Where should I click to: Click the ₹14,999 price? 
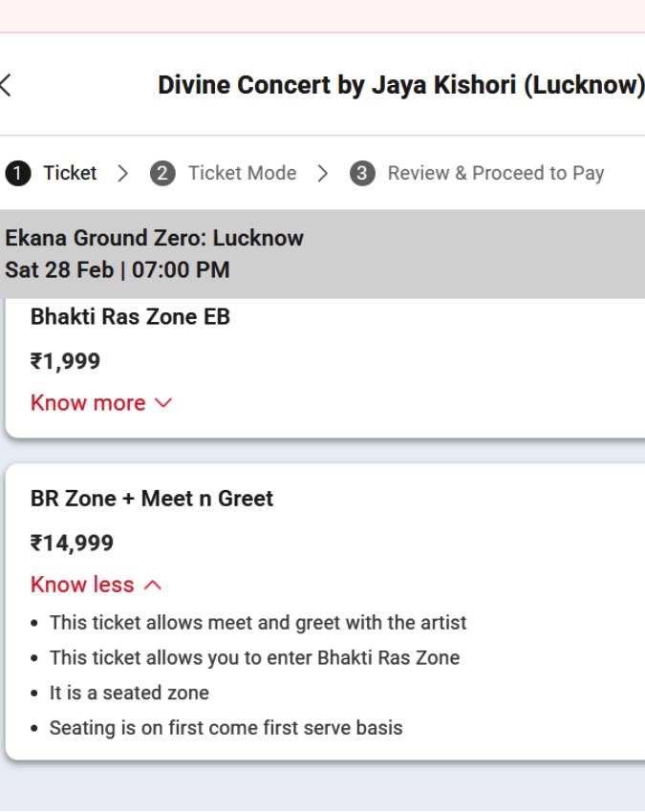point(72,543)
